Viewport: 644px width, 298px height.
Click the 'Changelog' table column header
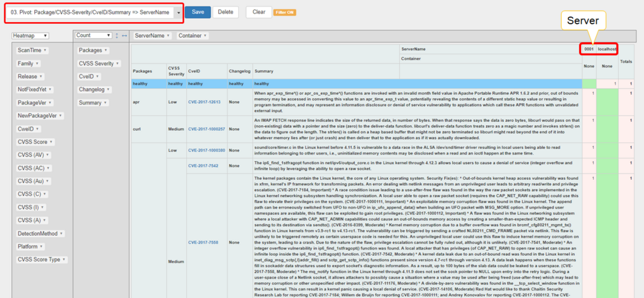point(240,71)
